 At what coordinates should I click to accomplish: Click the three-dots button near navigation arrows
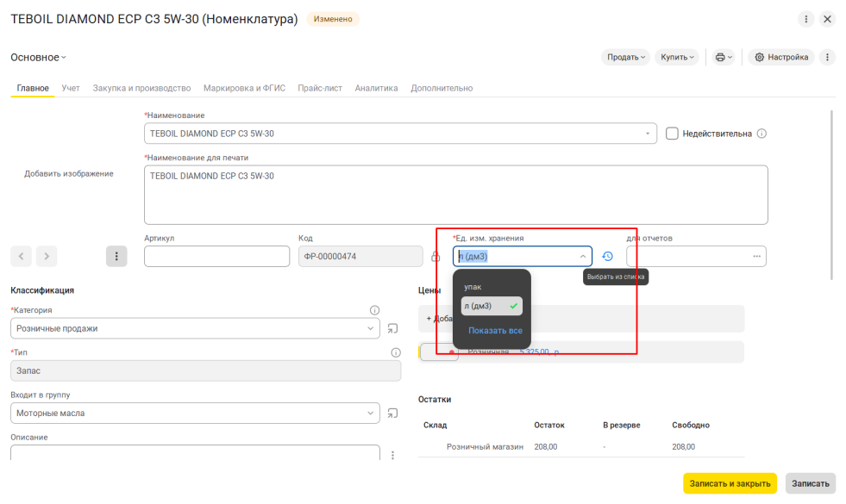point(116,257)
